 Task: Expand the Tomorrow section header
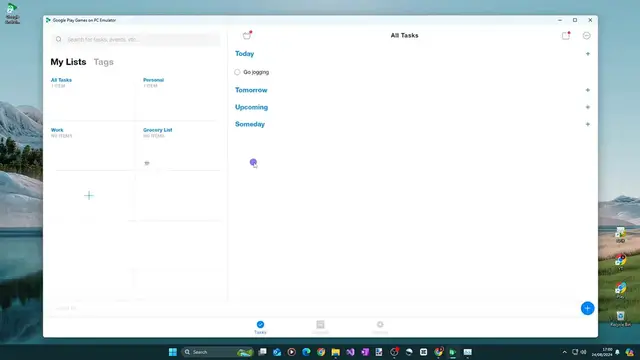click(x=251, y=90)
